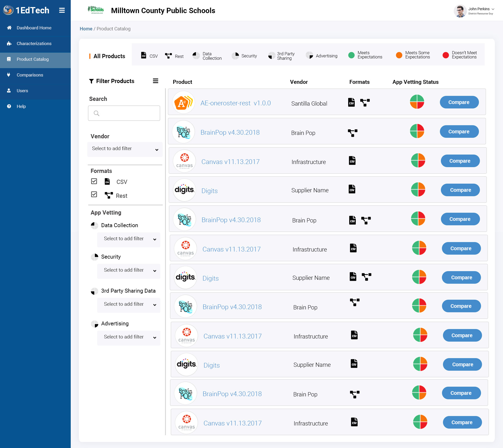Click the Data Collection pie icon in legend

coord(196,56)
